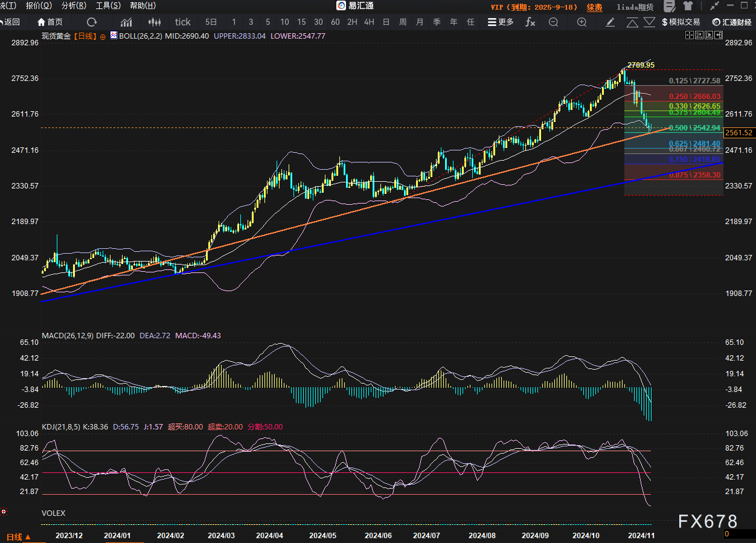
Task: Select the candlestick chart icon
Action: pos(155,22)
